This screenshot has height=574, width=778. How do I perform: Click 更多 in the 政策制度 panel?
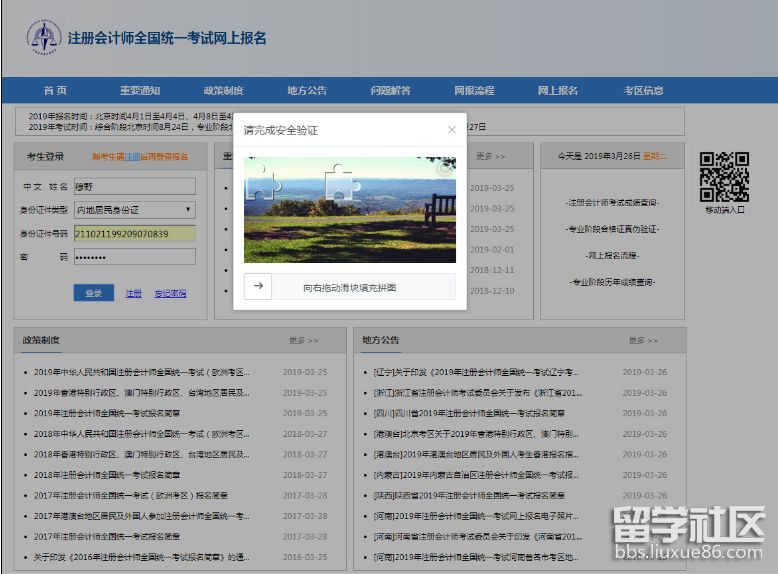(x=303, y=341)
